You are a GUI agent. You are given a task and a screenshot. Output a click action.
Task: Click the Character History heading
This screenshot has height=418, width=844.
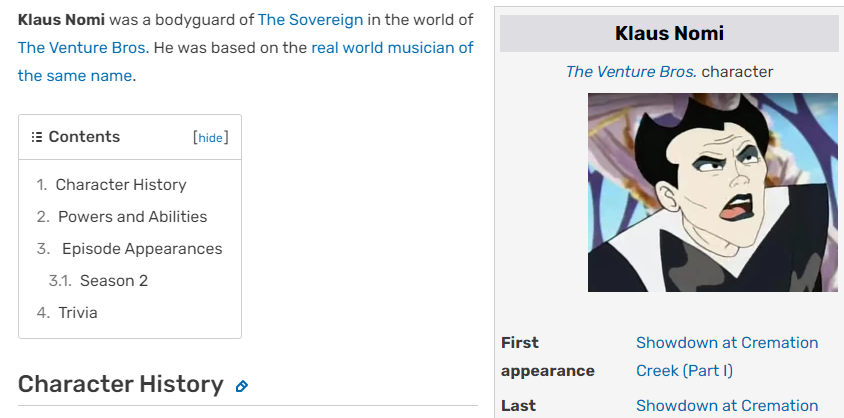pyautogui.click(x=120, y=384)
